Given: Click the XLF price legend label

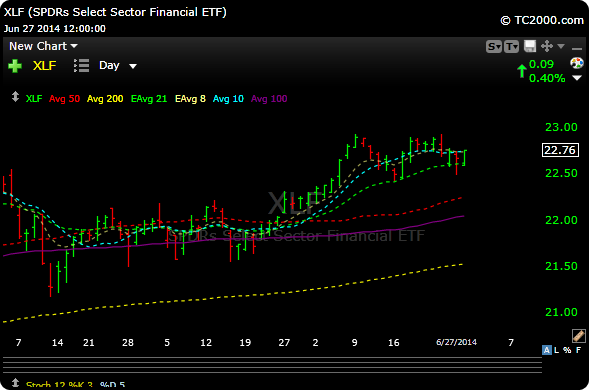Looking at the screenshot, I should (x=34, y=99).
